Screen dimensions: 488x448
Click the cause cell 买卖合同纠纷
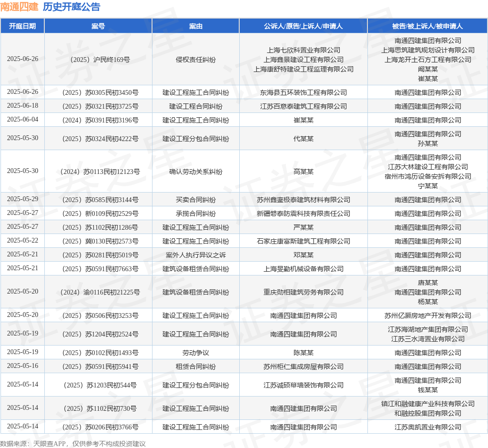pos(196,200)
